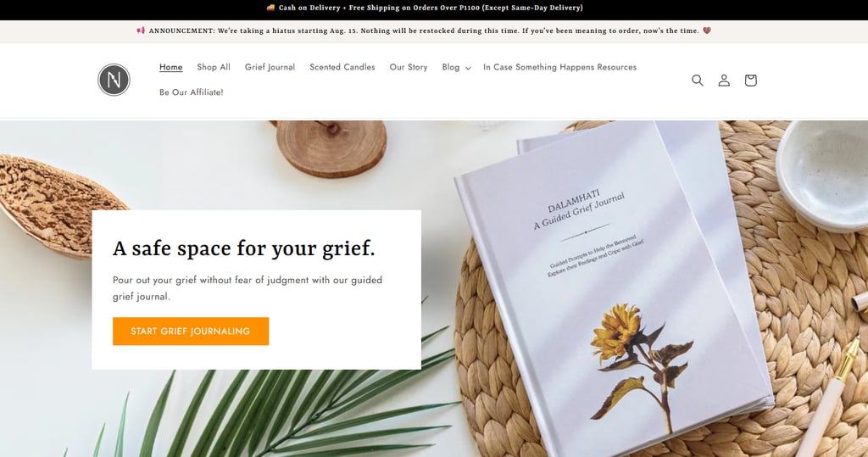
Task: Click the megaphone icon beside ANNOUNCEMENT
Action: pos(141,31)
